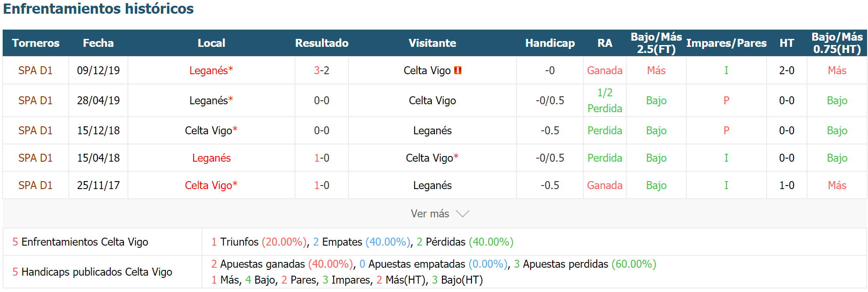Click the red card icon beside Celta Vigo

tap(458, 70)
